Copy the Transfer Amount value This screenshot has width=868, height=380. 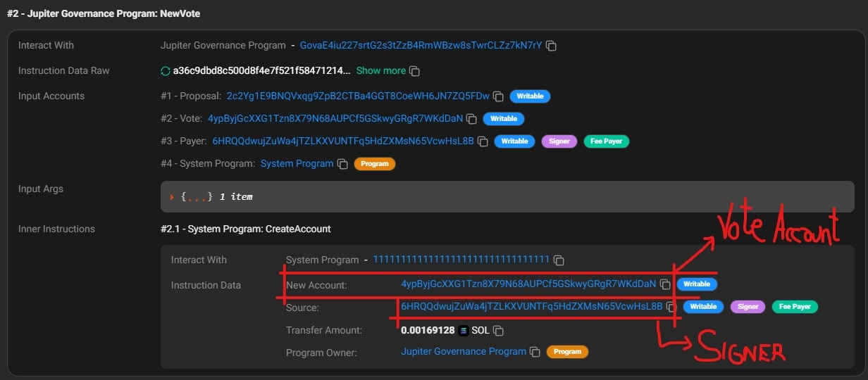click(498, 330)
